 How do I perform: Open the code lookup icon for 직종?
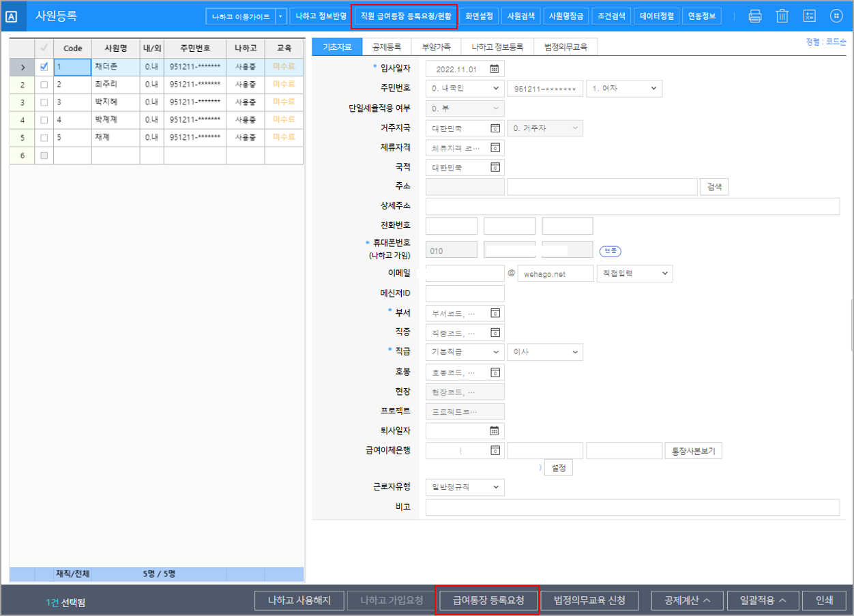(496, 334)
